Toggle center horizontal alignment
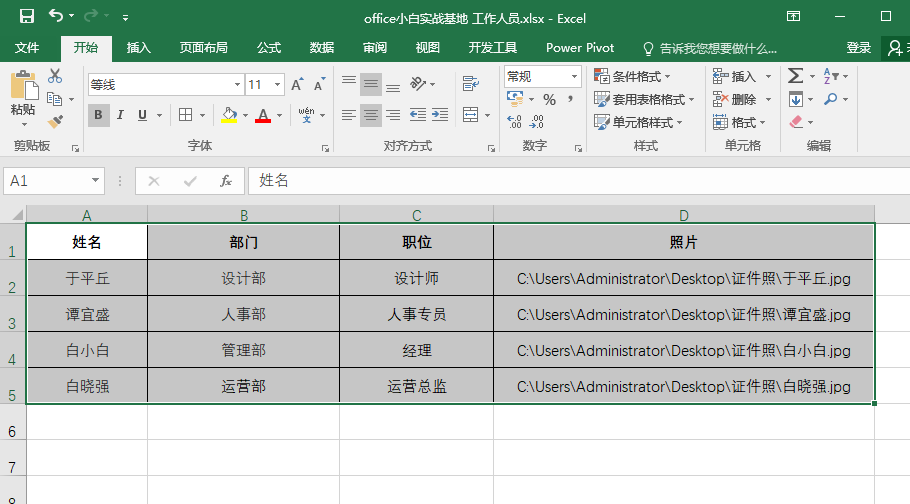 click(371, 115)
